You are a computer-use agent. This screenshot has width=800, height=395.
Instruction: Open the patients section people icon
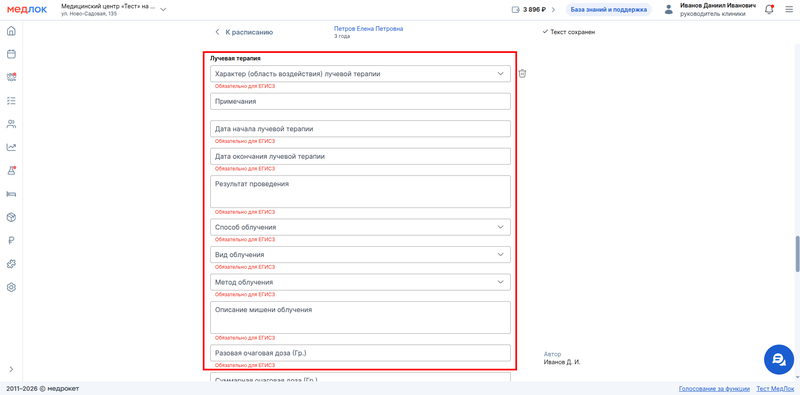pos(11,124)
